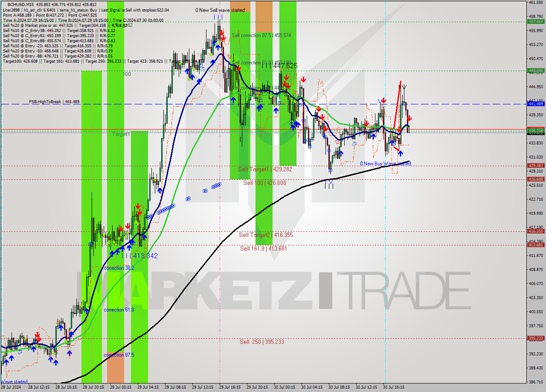The height and width of the screenshot is (392, 546).
Task: Click the red 416.355 price tag
Action: pyautogui.click(x=536, y=231)
